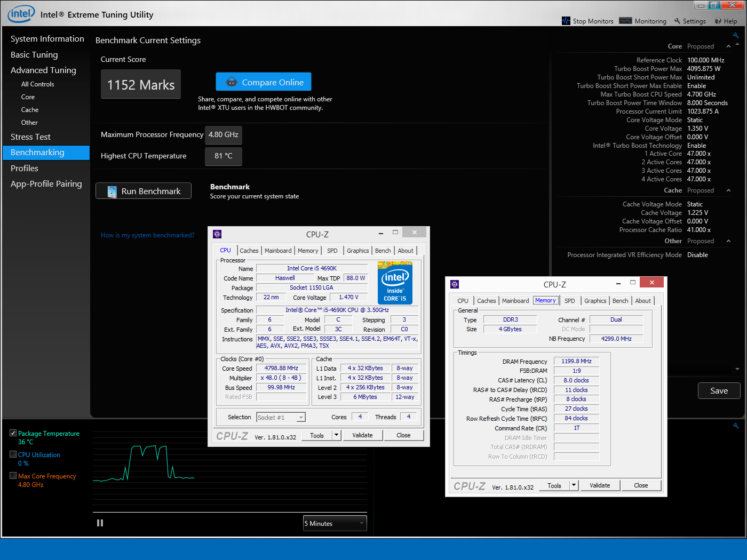This screenshot has height=560, width=747.
Task: Open Basic Tuning section
Action: point(34,55)
